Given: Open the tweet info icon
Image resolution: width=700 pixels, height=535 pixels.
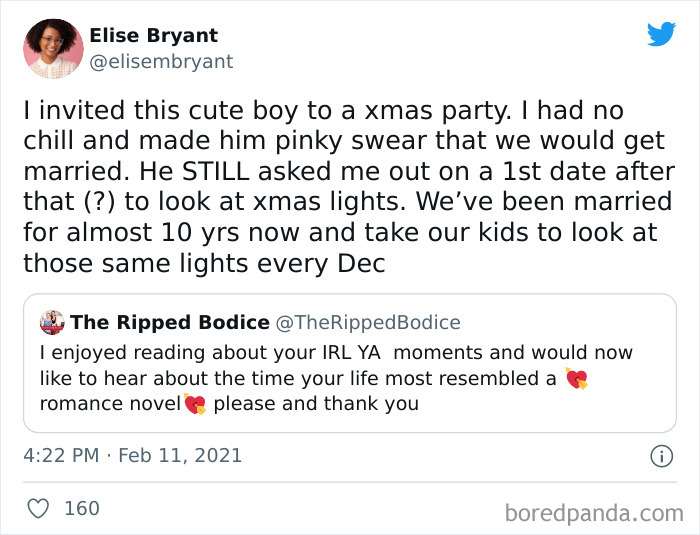Looking at the screenshot, I should point(661,456).
